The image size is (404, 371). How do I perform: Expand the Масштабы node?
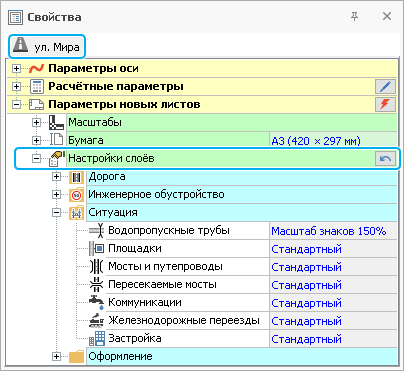click(36, 123)
